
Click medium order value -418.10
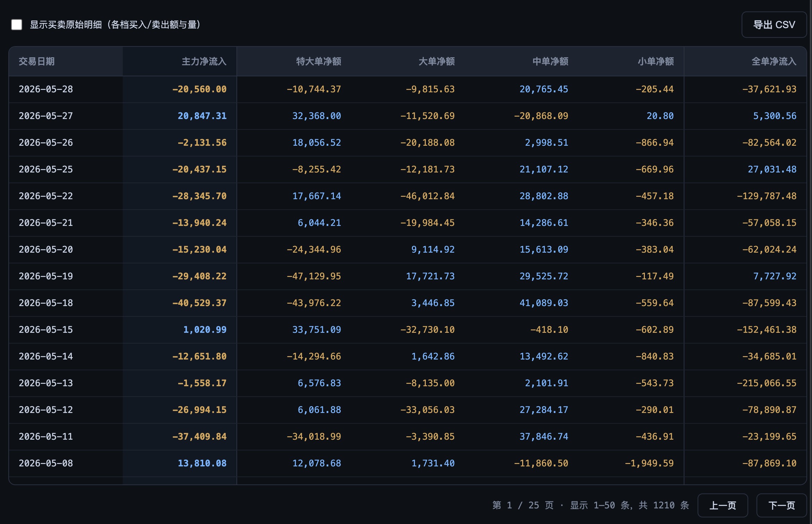click(x=550, y=330)
